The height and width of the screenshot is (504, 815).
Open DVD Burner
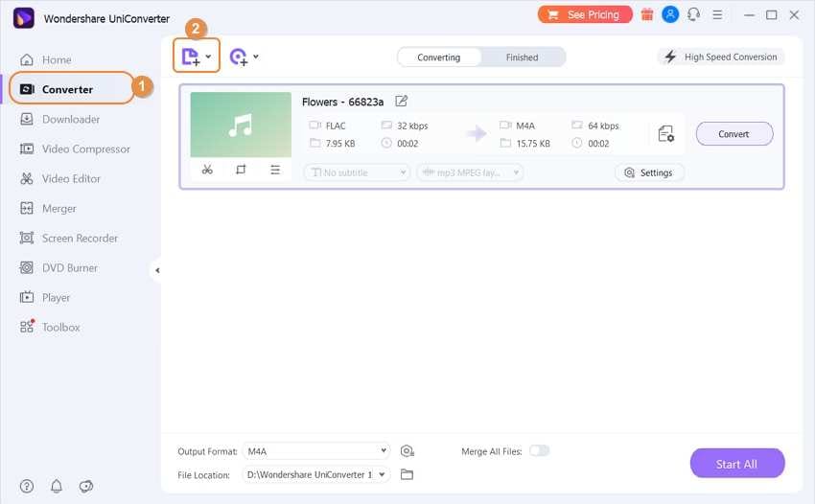[x=70, y=267]
